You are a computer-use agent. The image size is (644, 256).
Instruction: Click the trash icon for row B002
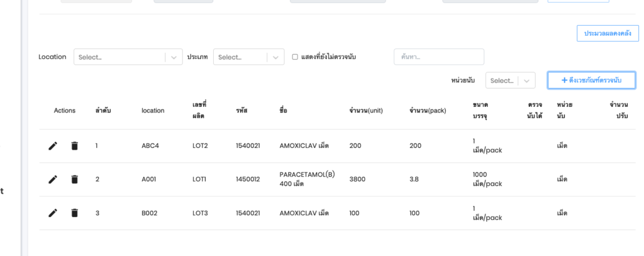click(x=75, y=213)
